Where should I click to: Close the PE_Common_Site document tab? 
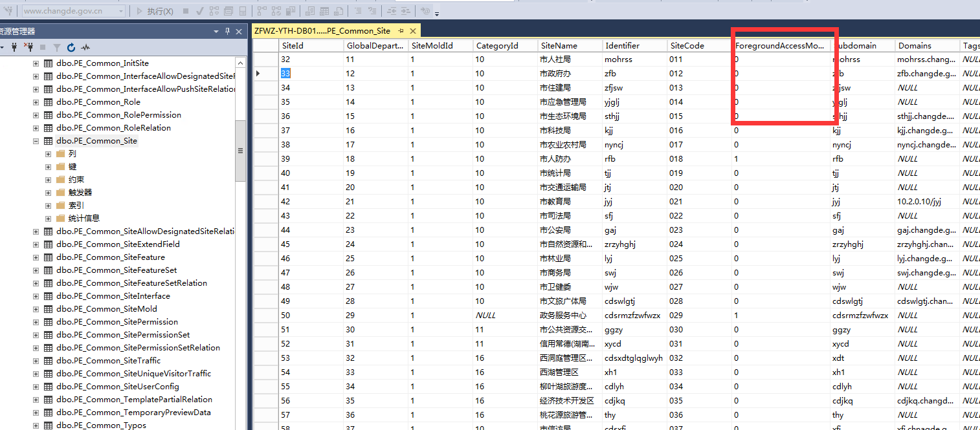(x=412, y=30)
